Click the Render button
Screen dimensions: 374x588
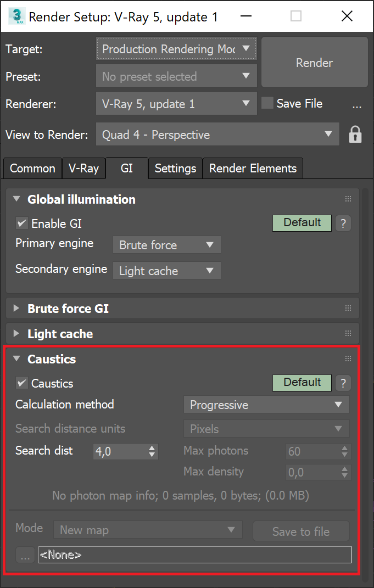pyautogui.click(x=314, y=63)
